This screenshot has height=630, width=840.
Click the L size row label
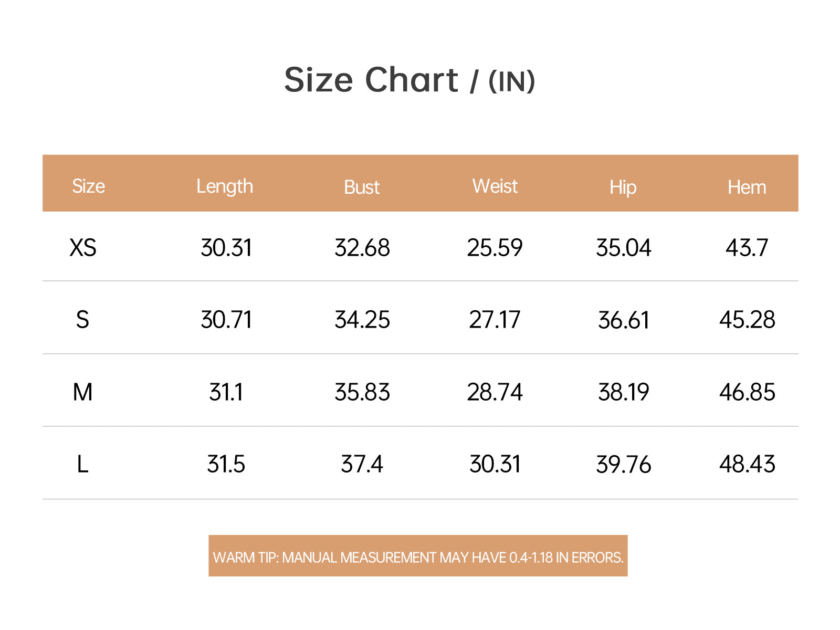(82, 464)
